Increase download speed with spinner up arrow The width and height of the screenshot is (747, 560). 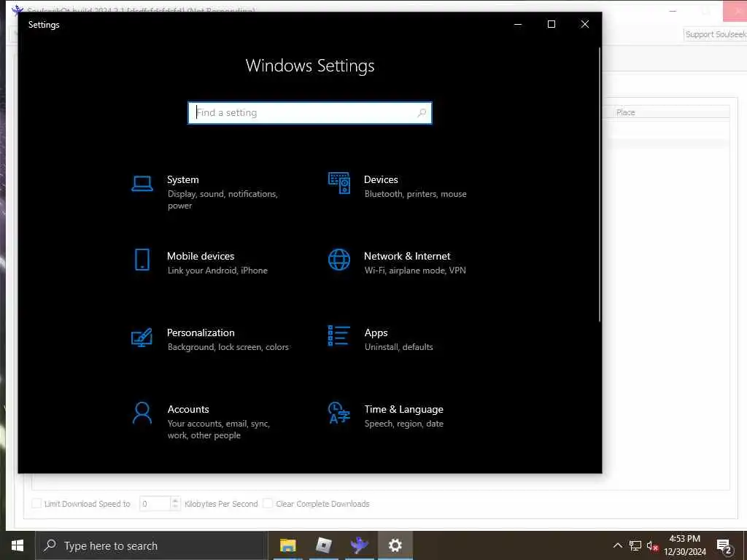tap(175, 500)
